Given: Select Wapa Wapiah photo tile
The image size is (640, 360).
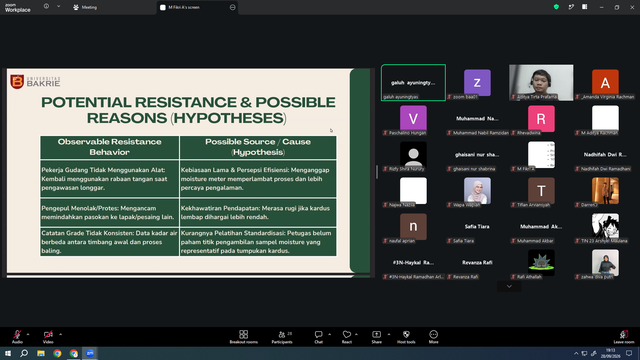Looking at the screenshot, I should (477, 190).
